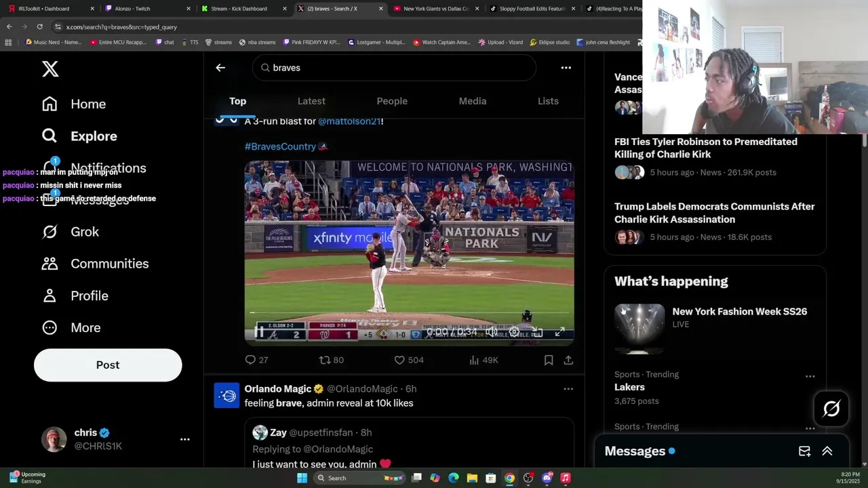The width and height of the screenshot is (868, 488).
Task: Switch to the People tab
Action: [392, 101]
